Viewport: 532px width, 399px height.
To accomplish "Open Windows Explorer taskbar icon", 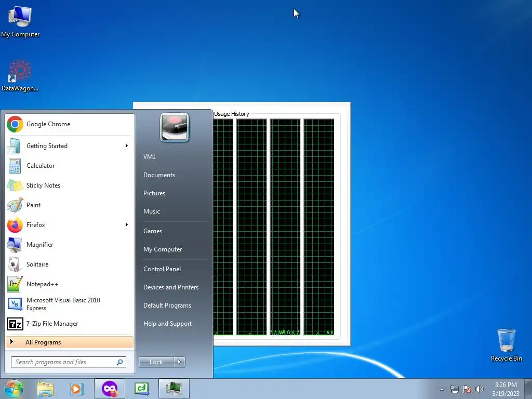I will point(45,389).
